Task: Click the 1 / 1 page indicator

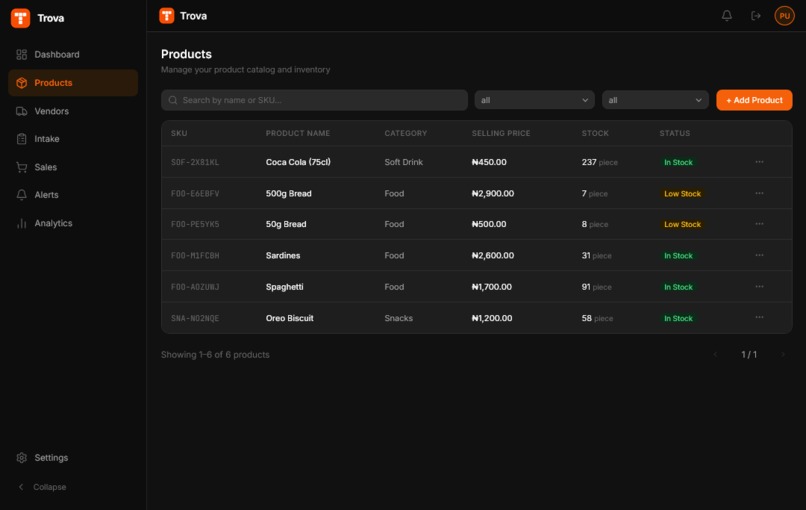Action: 749,354
